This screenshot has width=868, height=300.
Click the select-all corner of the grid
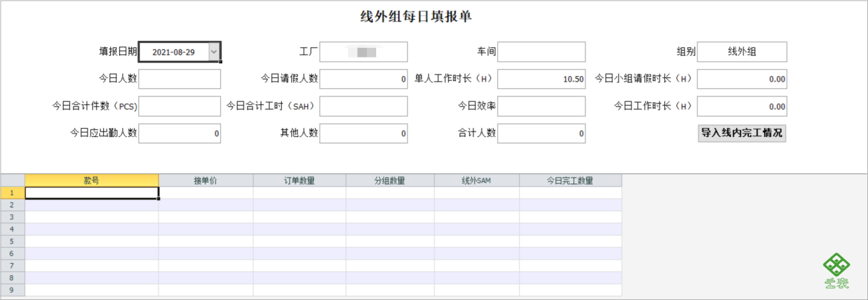click(12, 181)
